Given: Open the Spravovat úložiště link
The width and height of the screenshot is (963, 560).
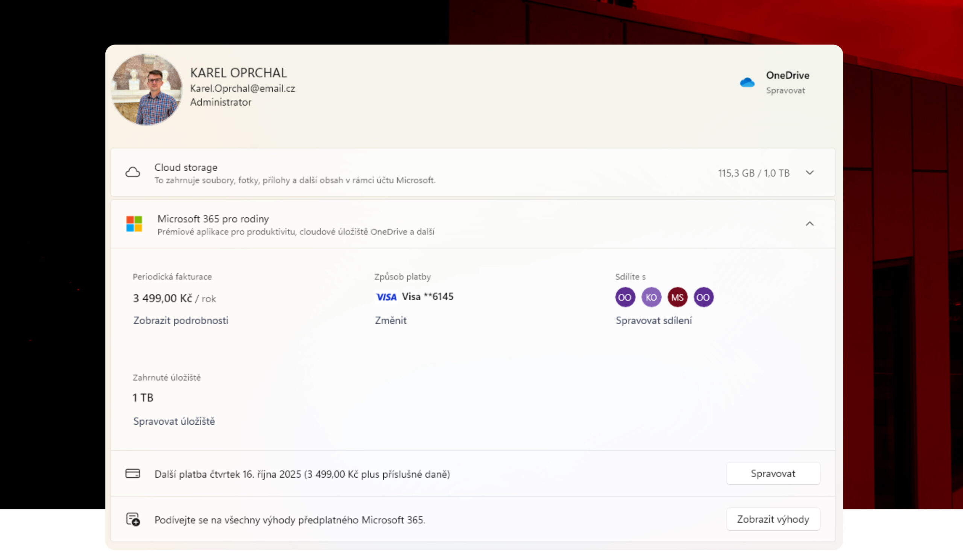Looking at the screenshot, I should pyautogui.click(x=174, y=421).
